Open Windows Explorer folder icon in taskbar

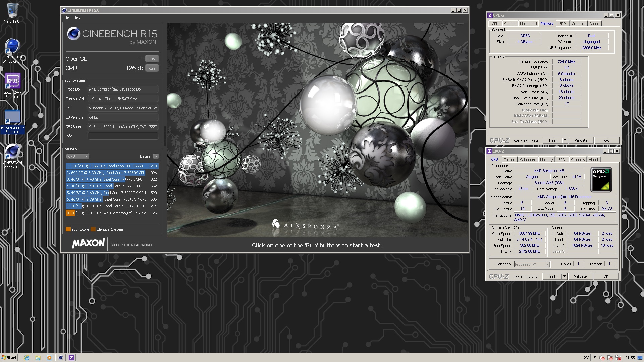coord(38,358)
